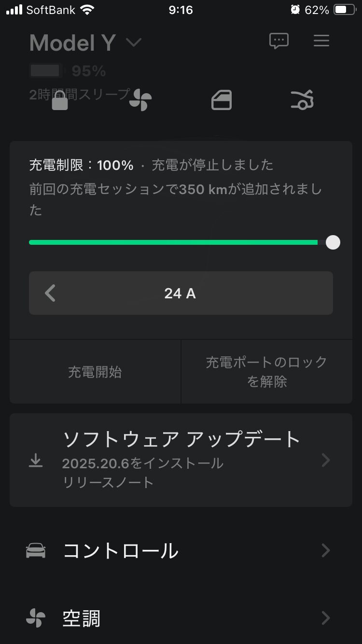Tap the climate fan quick-action icon
This screenshot has width=362, height=644.
(x=140, y=100)
